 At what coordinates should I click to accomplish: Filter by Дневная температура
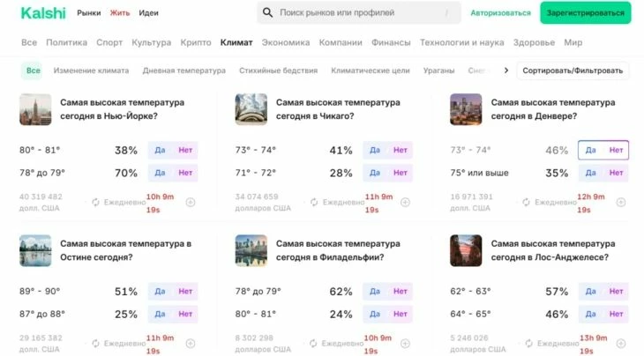(x=184, y=70)
